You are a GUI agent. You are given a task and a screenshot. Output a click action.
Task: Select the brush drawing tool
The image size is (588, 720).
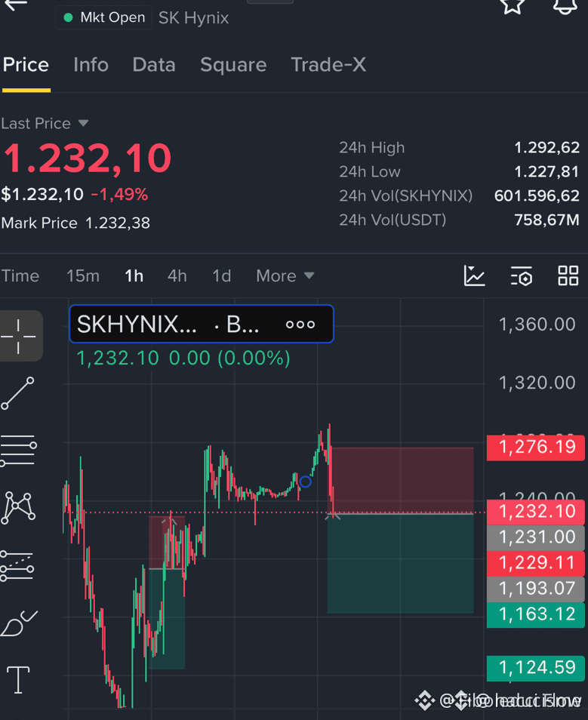click(18, 623)
